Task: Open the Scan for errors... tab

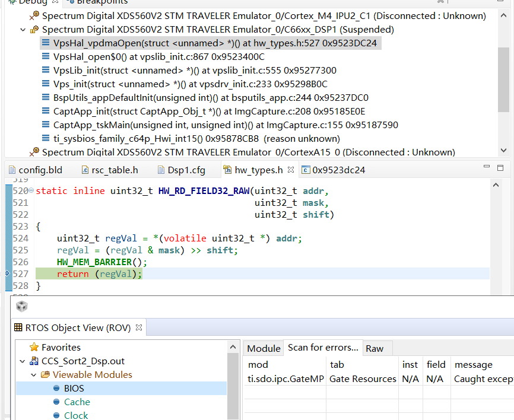Action: [x=323, y=348]
